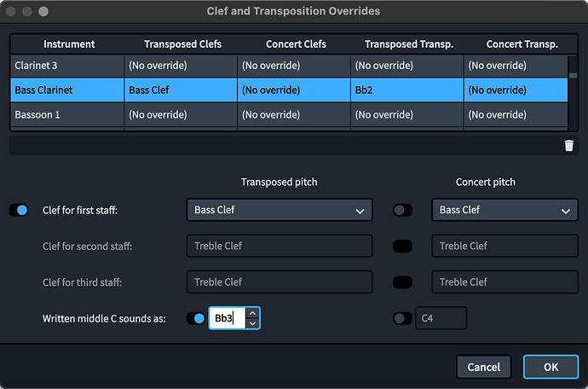Viewport: 588px width, 389px height.
Task: Select the Bassoon 1 row
Action: point(66,114)
